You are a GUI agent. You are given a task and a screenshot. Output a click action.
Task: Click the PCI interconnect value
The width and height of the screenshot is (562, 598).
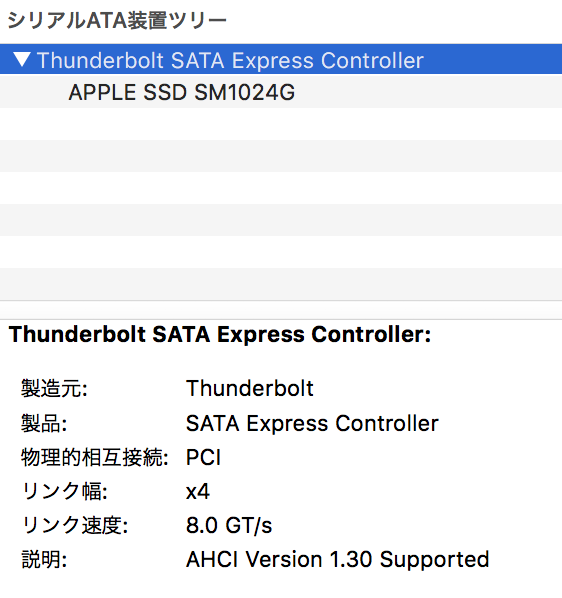[204, 457]
